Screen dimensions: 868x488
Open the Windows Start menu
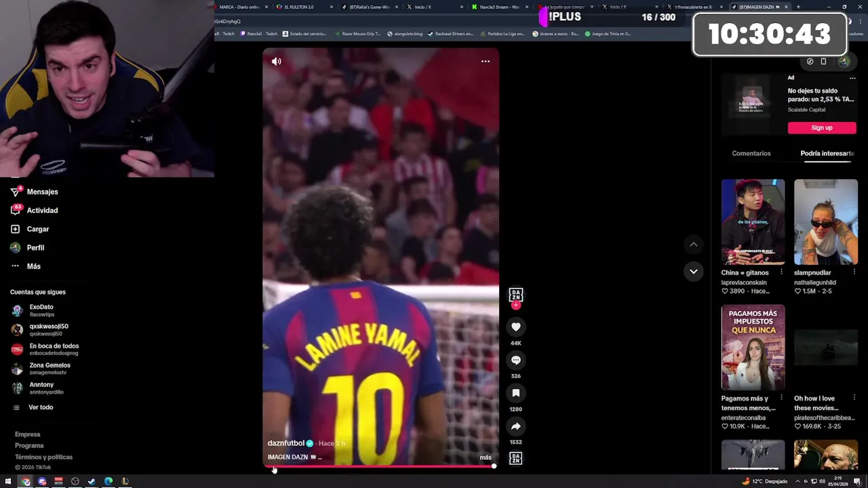pos(9,481)
